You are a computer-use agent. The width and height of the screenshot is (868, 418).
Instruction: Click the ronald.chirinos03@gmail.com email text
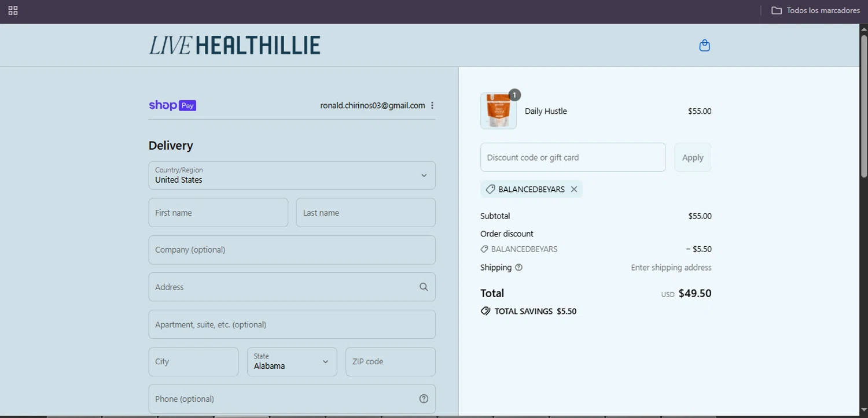point(373,105)
